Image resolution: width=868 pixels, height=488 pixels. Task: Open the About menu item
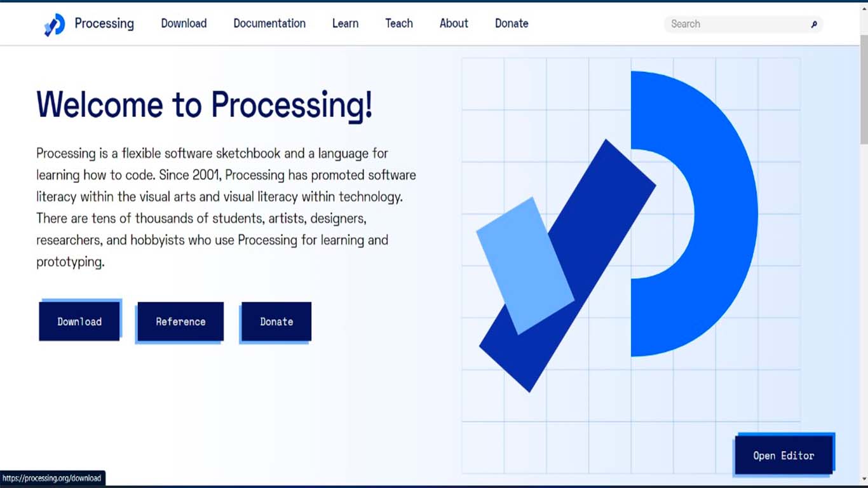(454, 24)
